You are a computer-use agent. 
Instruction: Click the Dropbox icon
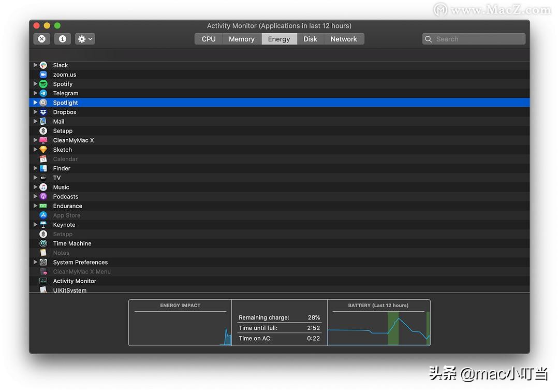click(x=42, y=112)
